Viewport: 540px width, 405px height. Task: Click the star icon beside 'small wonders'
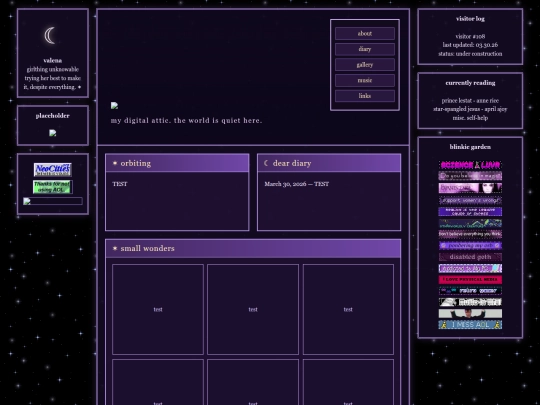(x=115, y=248)
